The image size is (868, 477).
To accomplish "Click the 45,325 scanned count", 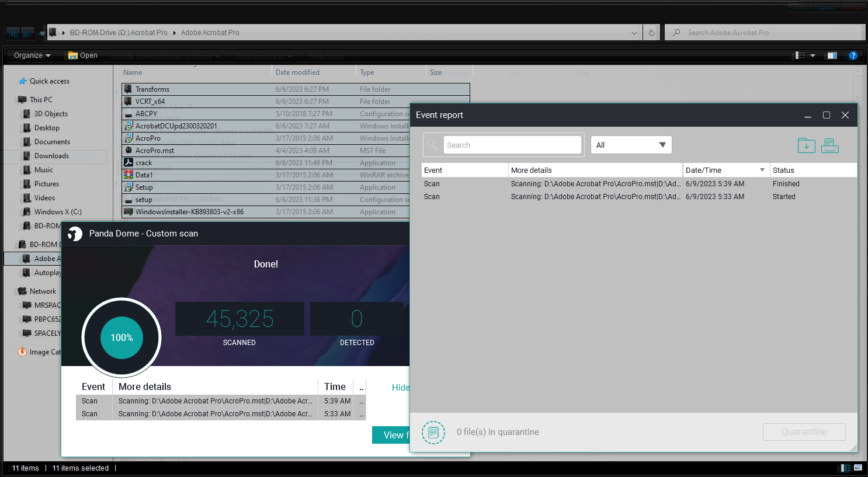I will pos(239,319).
